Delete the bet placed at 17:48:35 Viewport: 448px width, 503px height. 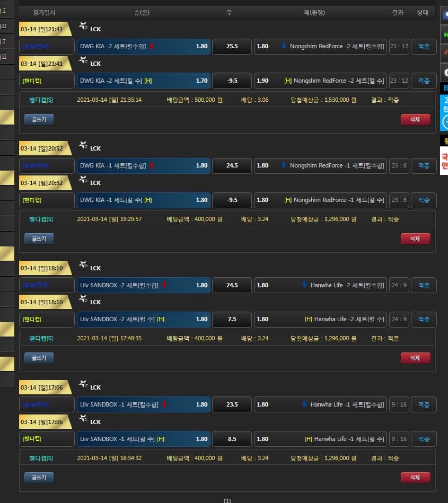415,358
